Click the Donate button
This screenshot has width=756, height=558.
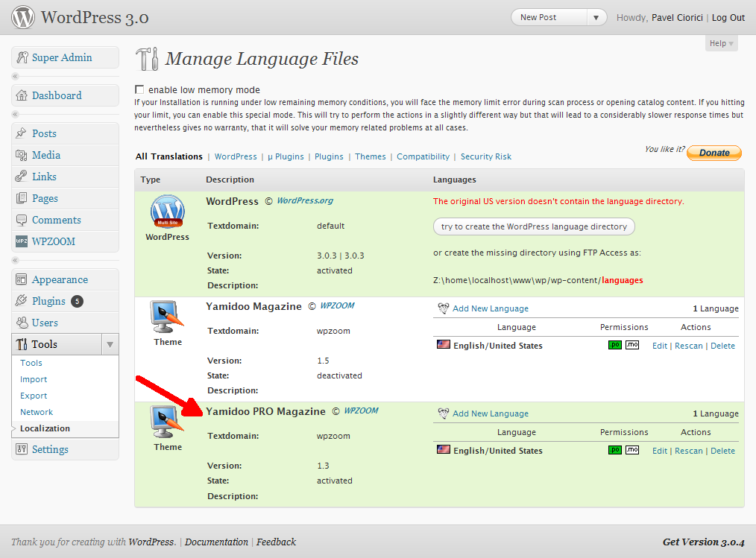[714, 153]
